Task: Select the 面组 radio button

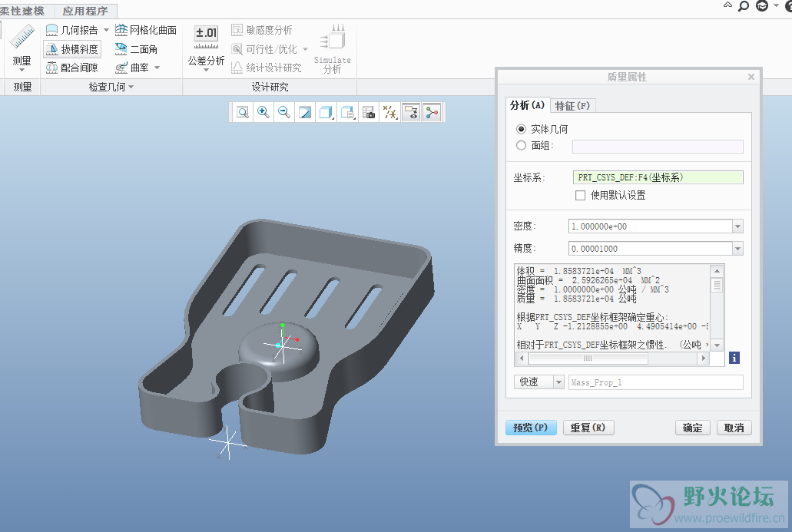Action: coord(522,146)
